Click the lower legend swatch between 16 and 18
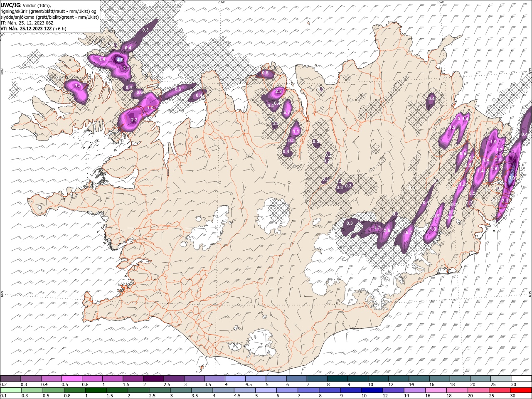The height and width of the screenshot is (399, 532). (436, 390)
